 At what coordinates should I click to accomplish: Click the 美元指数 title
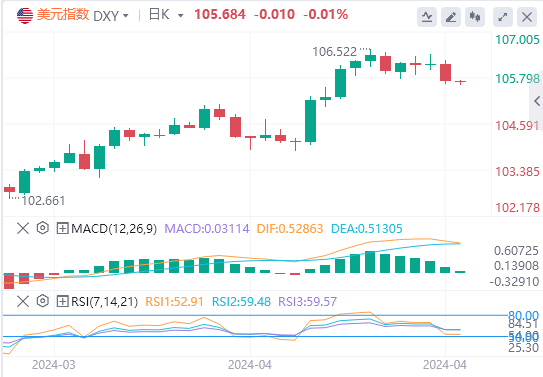(63, 15)
